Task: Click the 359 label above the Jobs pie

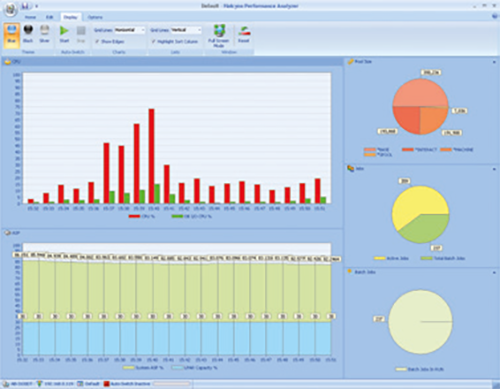Action: [x=404, y=181]
